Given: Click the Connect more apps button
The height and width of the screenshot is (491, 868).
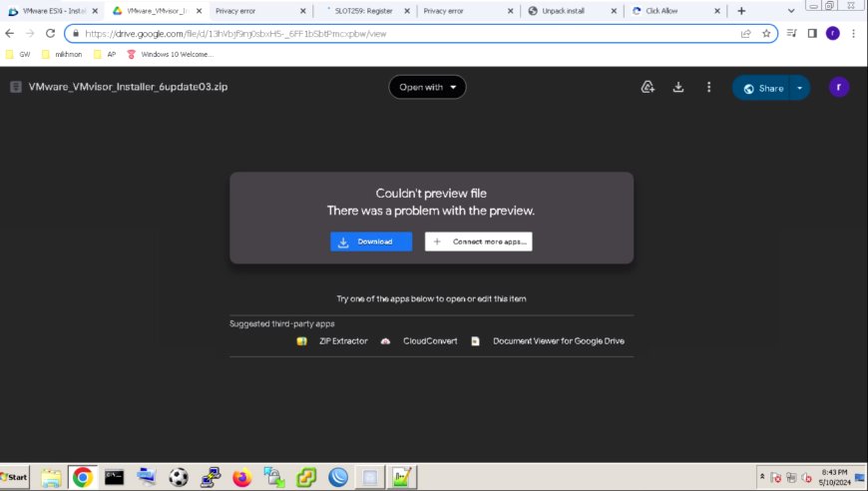Looking at the screenshot, I should 478,242.
